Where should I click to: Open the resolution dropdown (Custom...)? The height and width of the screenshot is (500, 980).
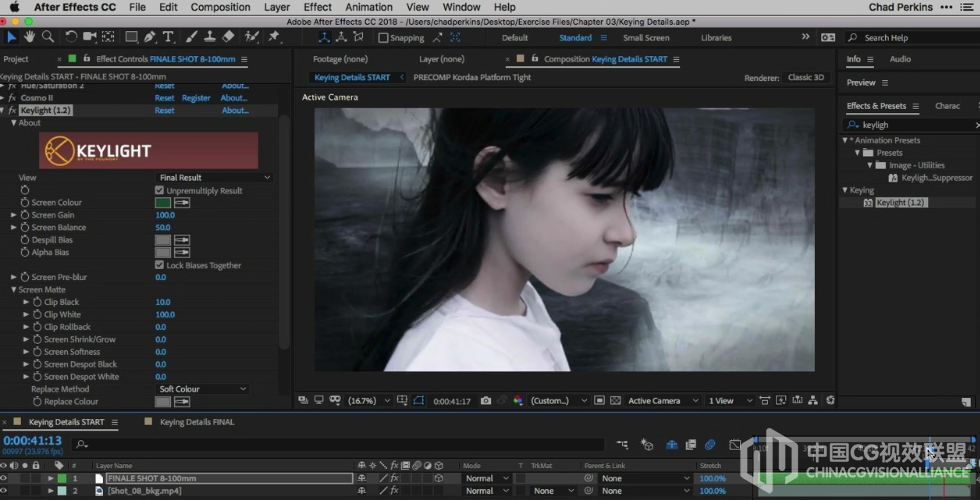(x=559, y=401)
